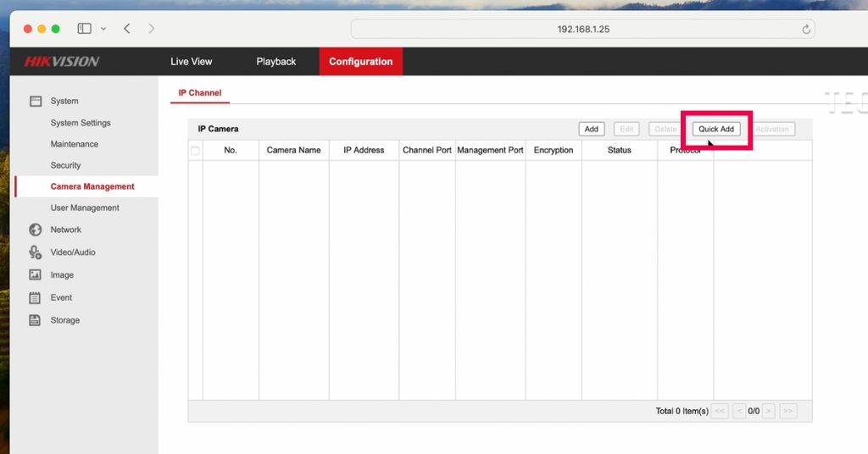Click the address bar showing 192.168.1.25
This screenshot has width=868, height=454.
click(x=582, y=29)
